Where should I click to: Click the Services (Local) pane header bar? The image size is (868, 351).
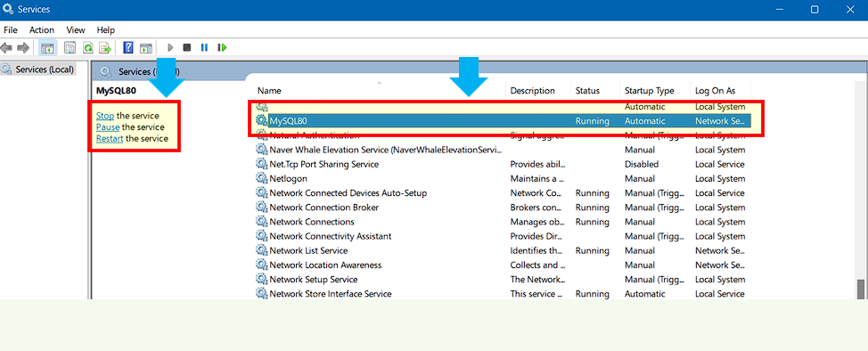point(479,71)
